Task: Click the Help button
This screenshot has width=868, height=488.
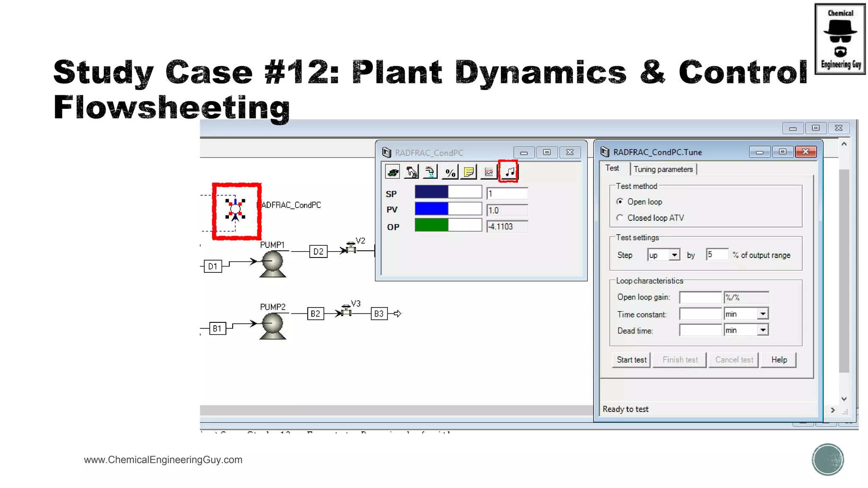Action: pyautogui.click(x=779, y=360)
